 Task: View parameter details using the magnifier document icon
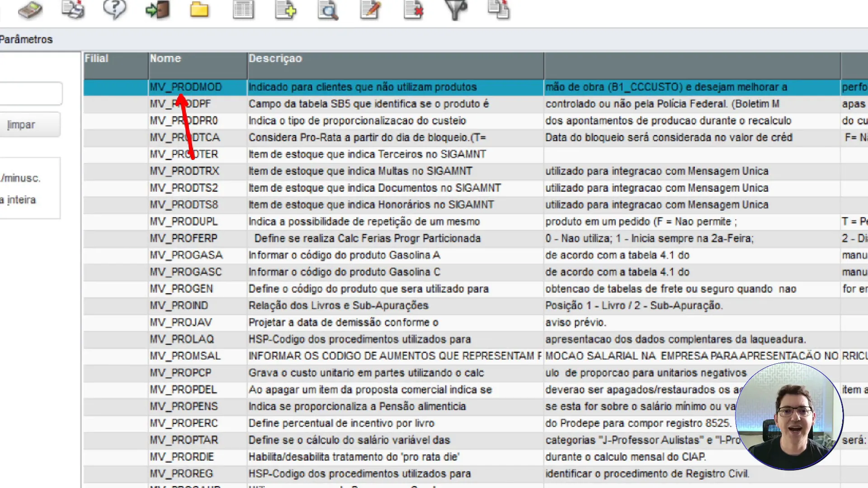pyautogui.click(x=327, y=10)
